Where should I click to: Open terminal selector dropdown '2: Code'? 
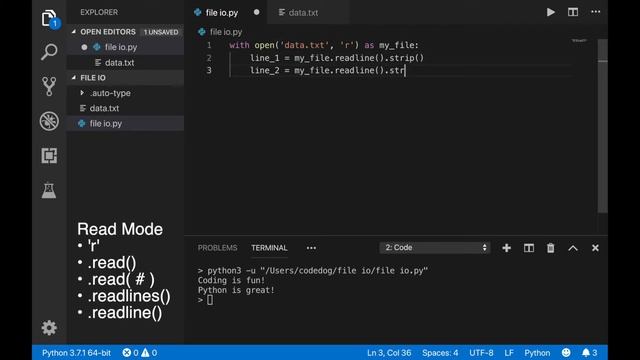[435, 248]
